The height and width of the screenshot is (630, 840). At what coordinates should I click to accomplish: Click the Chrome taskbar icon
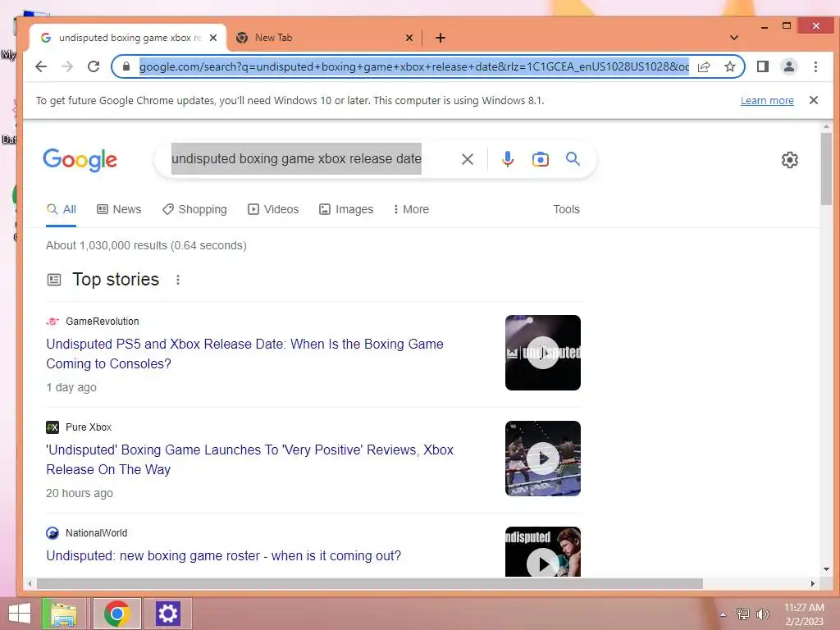117,614
